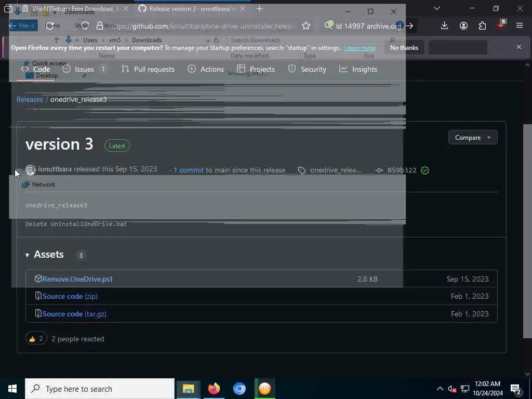Open a new tab with plus button
Viewport: 532px width, 399px height.
coord(260,9)
